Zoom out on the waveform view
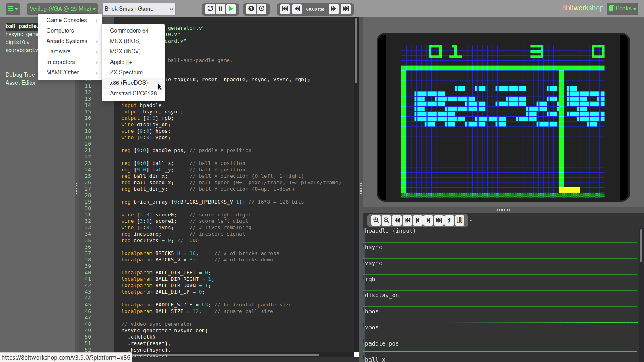This screenshot has width=644, height=362. [386, 220]
